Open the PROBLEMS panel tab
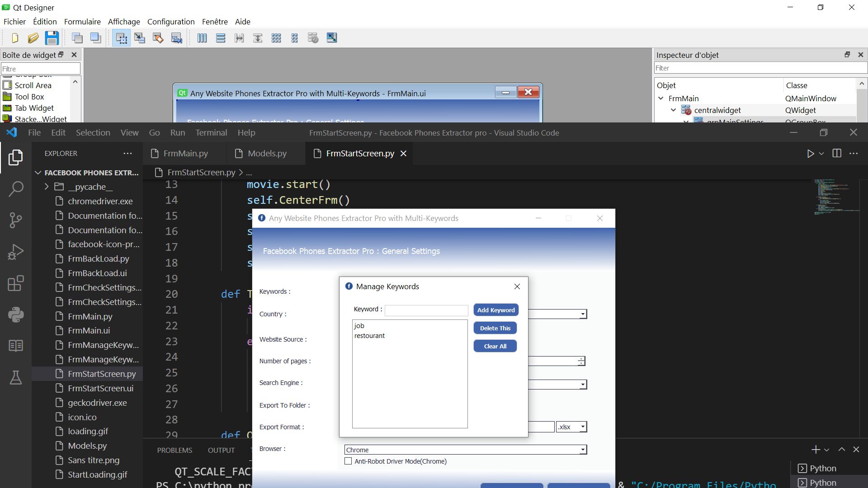This screenshot has width=868, height=488. (x=175, y=450)
